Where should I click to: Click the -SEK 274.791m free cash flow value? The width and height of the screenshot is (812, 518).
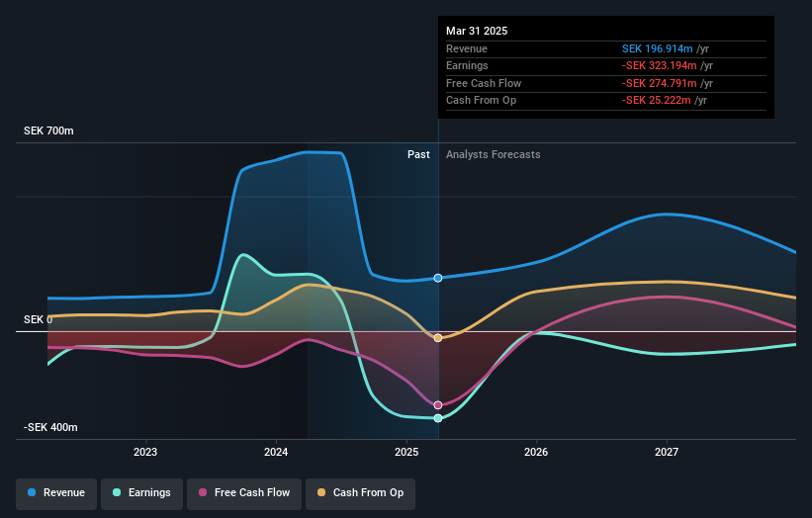click(x=660, y=83)
